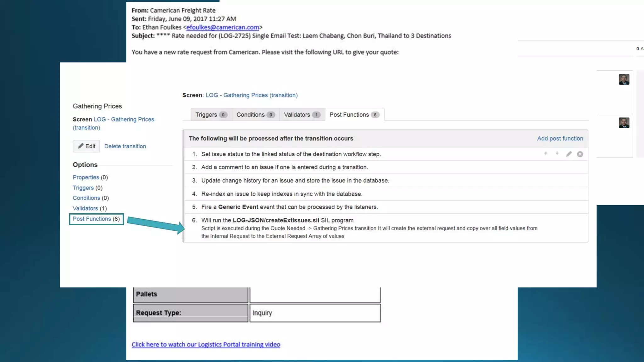This screenshot has width=644, height=362.
Task: Open Properties (0) option link
Action: [x=90, y=178]
